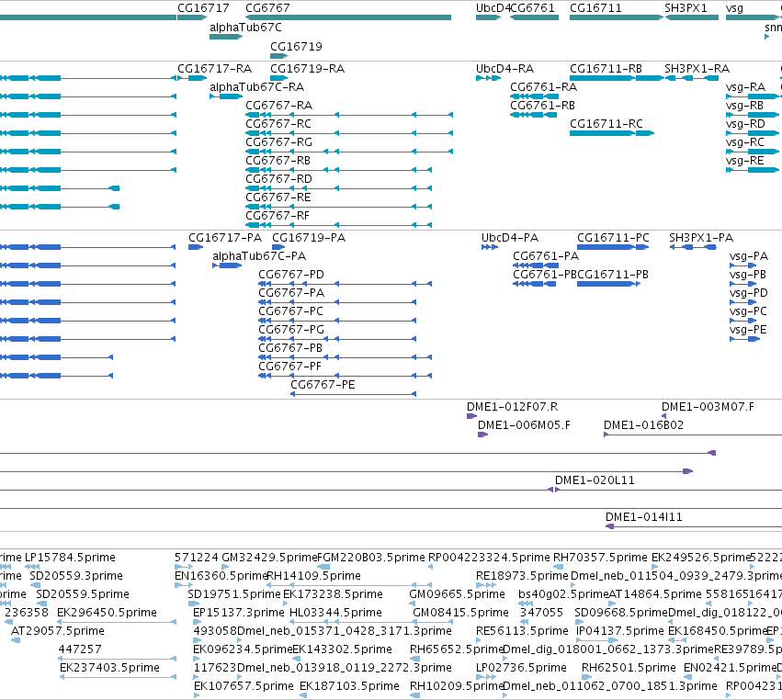Click the CG16717-PA protein label
782x700 pixels.
click(x=225, y=238)
